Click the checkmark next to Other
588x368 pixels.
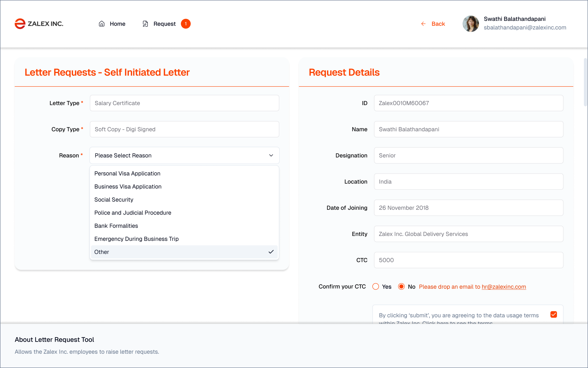coord(271,252)
